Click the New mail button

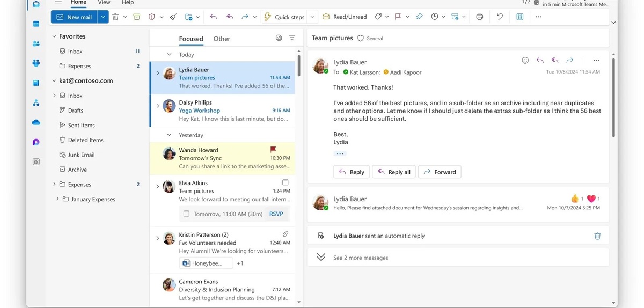point(74,17)
